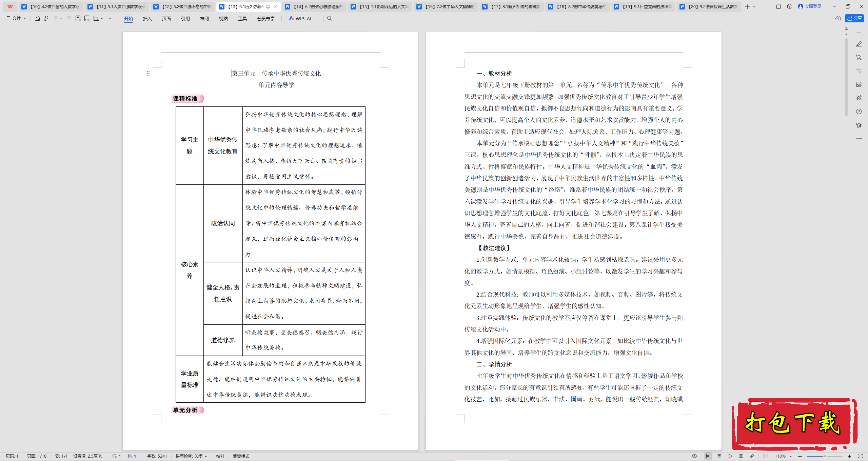Open the help question mark icon in sidebar
This screenshot has width=868, height=461.
tap(859, 112)
